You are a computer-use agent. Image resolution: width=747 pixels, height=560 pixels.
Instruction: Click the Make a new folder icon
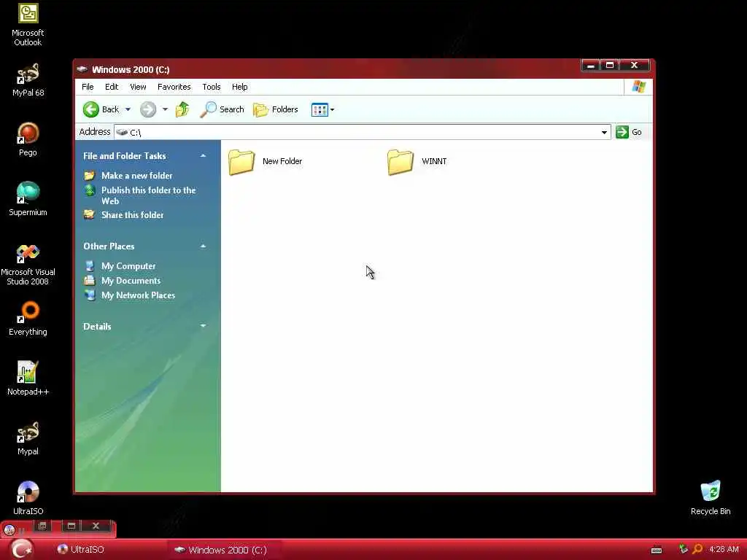tap(90, 175)
